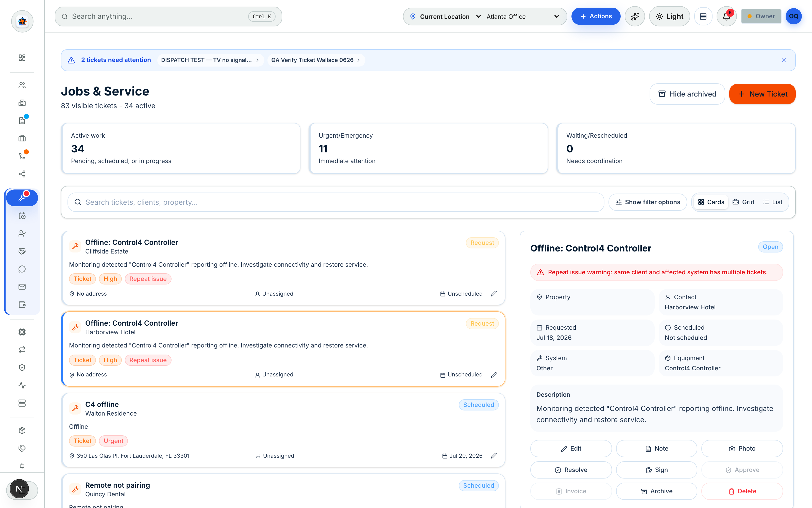Open the server sidebar icon

tap(22, 403)
